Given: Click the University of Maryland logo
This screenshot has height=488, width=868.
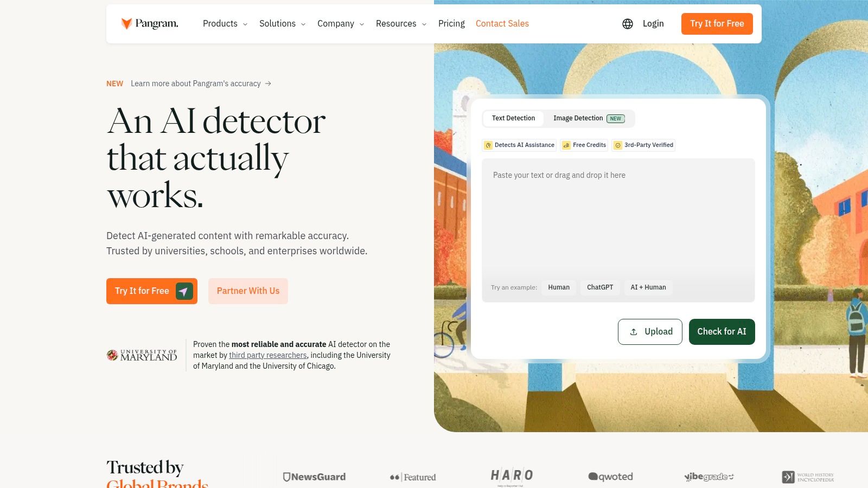Looking at the screenshot, I should click(x=142, y=355).
